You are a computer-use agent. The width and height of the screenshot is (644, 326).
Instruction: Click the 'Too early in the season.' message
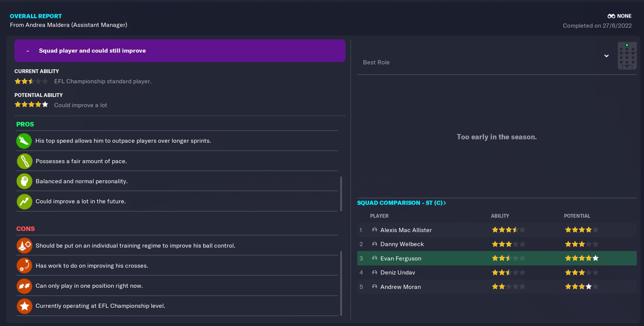[x=497, y=137]
